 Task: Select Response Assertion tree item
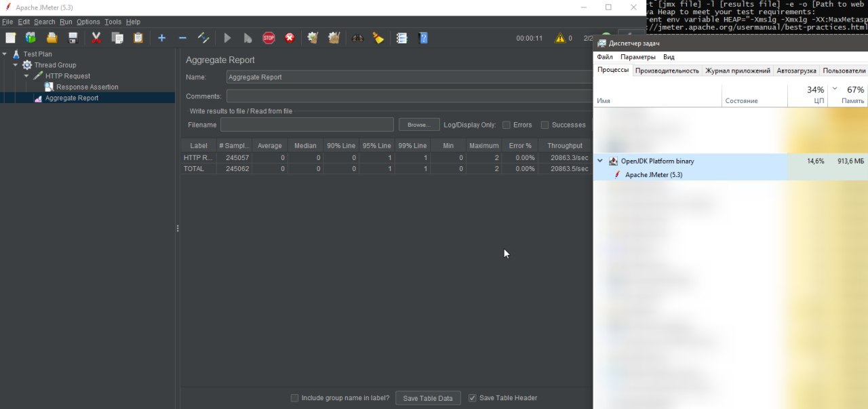[x=87, y=87]
